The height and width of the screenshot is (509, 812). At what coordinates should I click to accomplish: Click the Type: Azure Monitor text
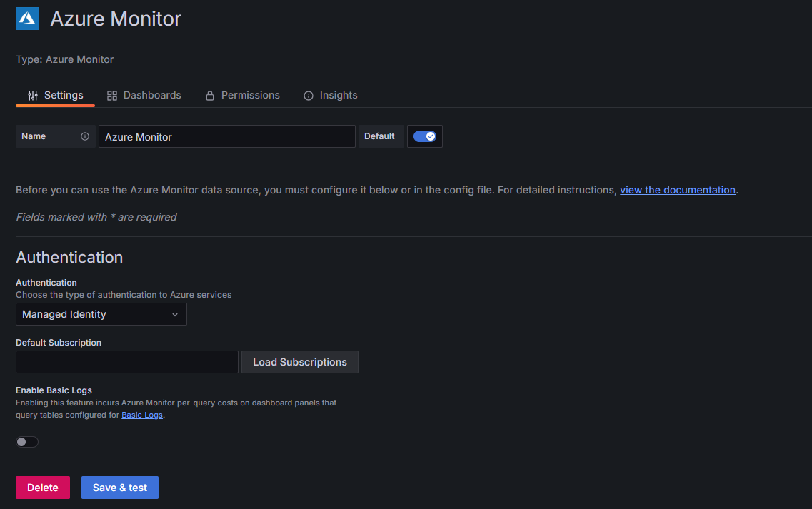65,59
